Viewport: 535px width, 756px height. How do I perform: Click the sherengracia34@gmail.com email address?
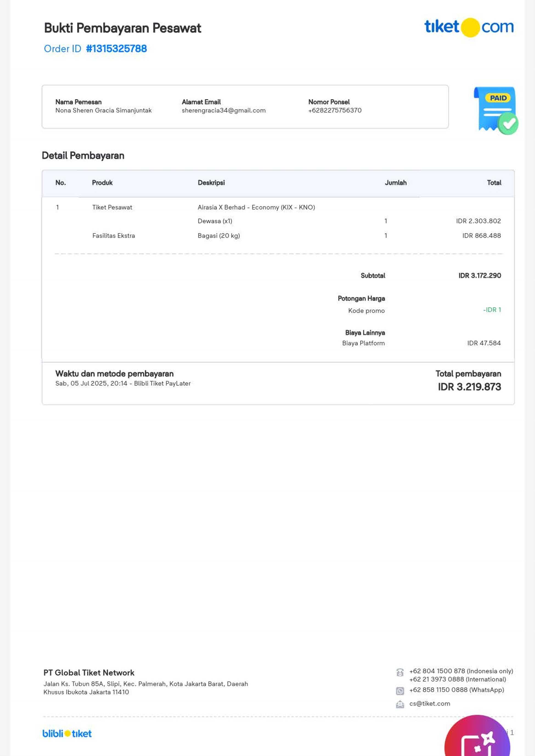tap(223, 110)
